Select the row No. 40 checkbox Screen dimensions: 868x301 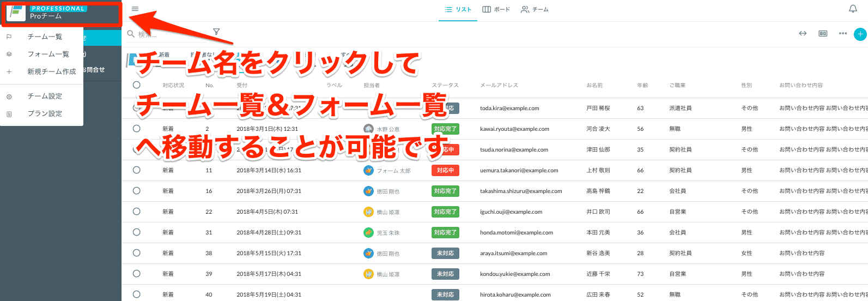(137, 294)
